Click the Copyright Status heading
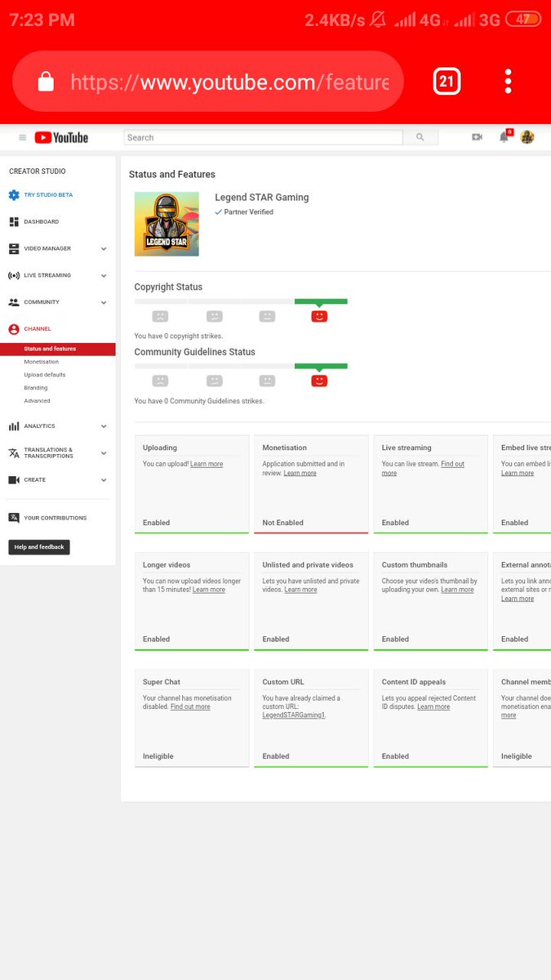Screen dimensions: 551x980 click(x=168, y=287)
